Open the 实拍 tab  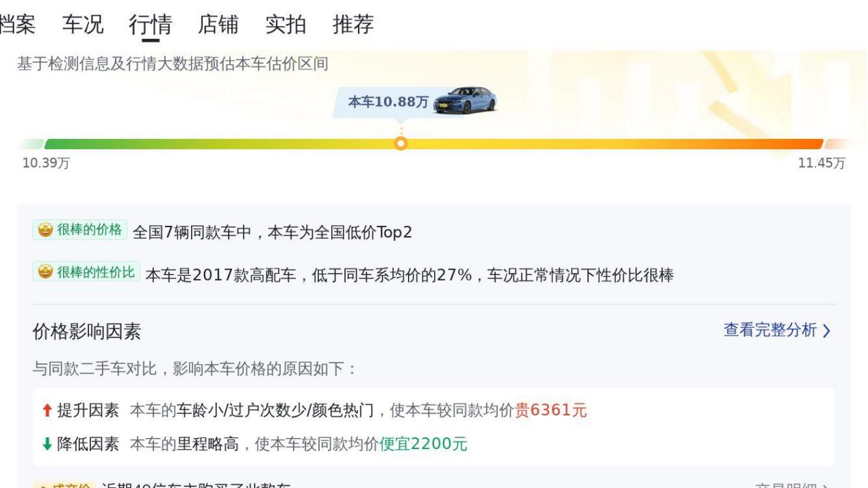pyautogui.click(x=286, y=25)
